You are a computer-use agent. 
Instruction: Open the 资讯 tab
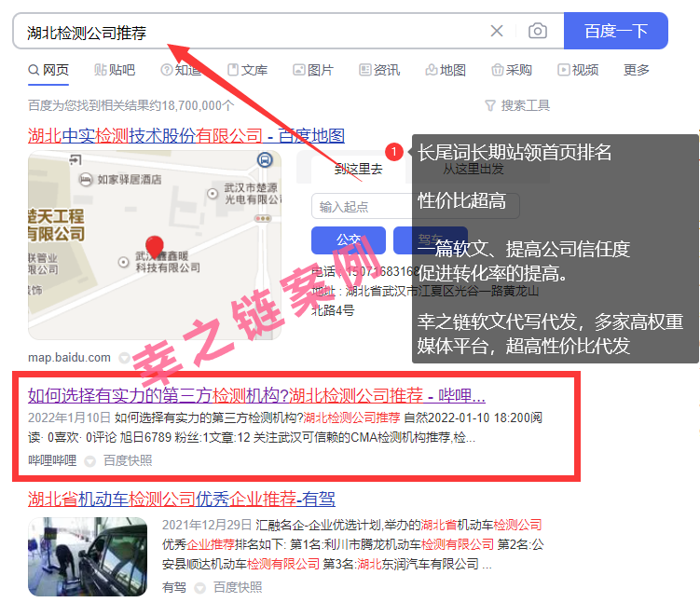379,70
